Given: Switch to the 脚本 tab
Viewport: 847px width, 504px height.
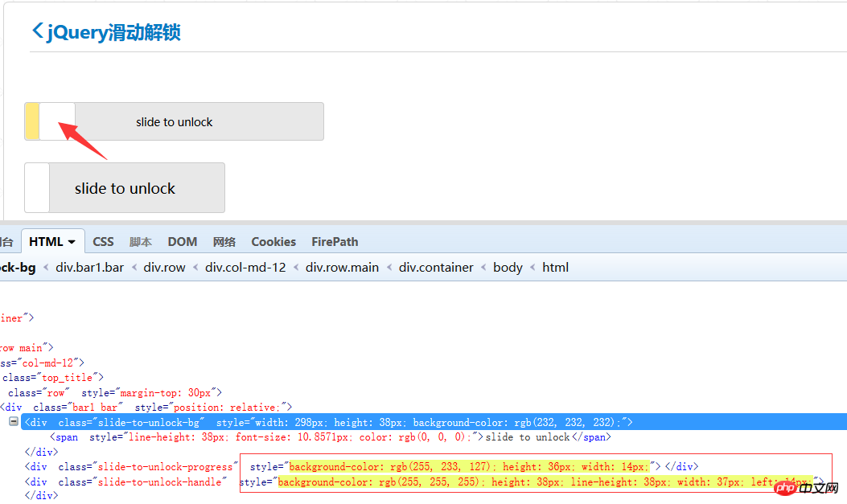Looking at the screenshot, I should click(141, 242).
